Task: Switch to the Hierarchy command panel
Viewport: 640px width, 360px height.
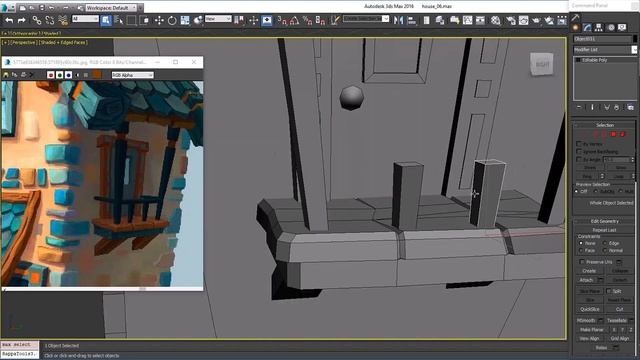Action: tap(599, 27)
